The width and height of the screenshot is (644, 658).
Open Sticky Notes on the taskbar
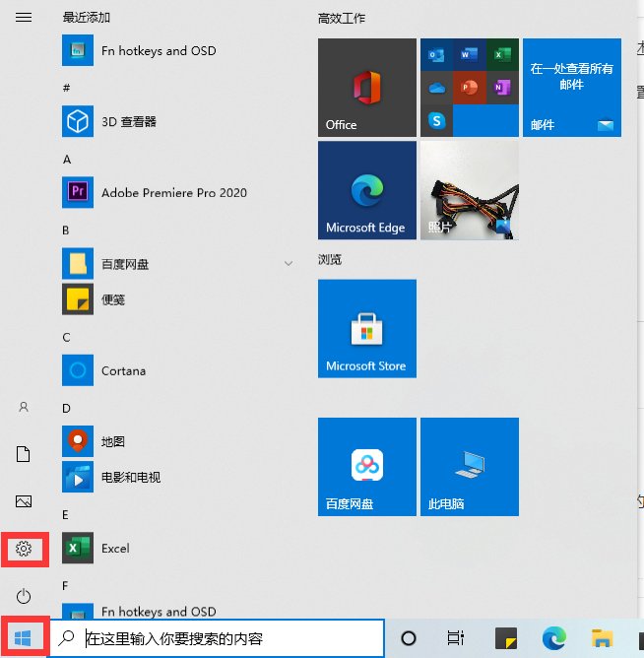coord(505,638)
